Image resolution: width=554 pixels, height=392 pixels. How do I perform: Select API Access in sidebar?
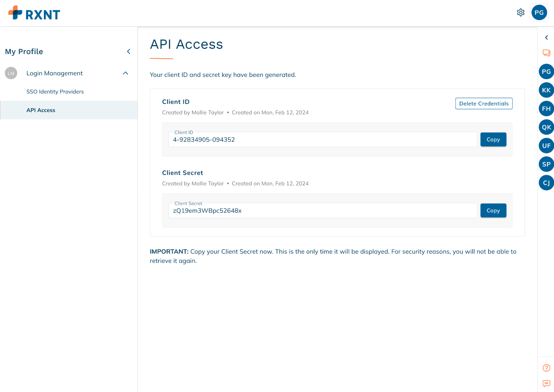click(x=41, y=110)
